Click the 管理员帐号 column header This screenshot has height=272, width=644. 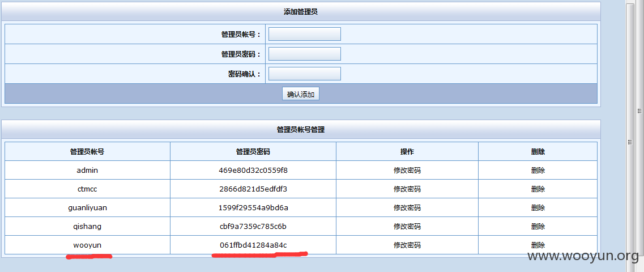[87, 152]
